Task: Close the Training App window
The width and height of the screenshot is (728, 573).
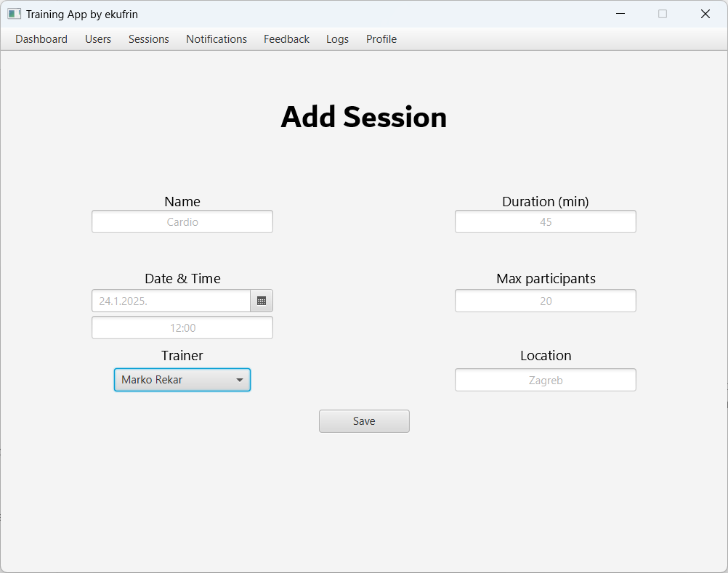Action: 705,14
